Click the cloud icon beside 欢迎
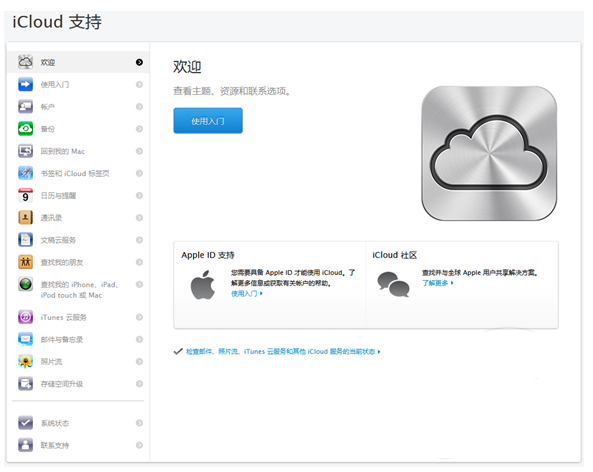This screenshot has width=593, height=472. [x=25, y=62]
